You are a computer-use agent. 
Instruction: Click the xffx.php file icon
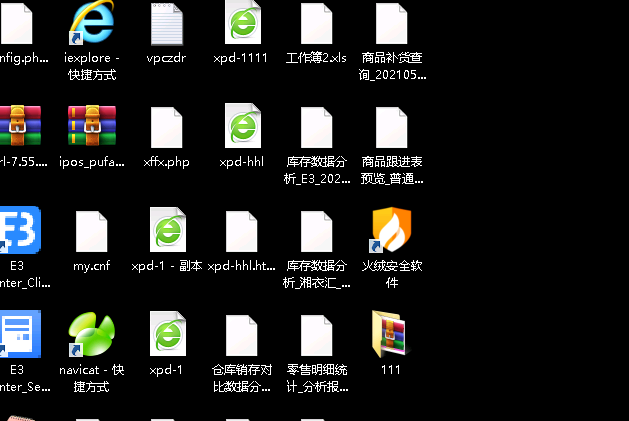click(166, 127)
